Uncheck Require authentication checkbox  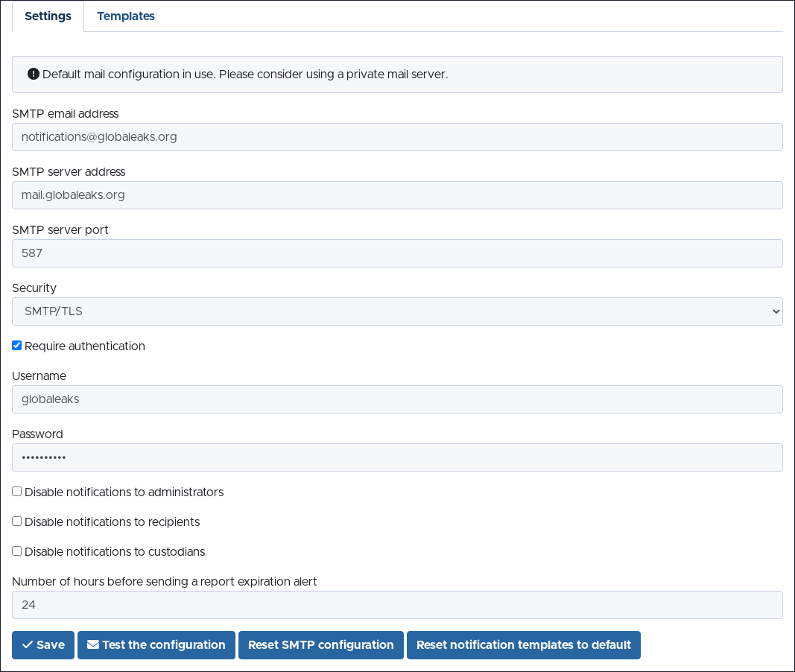pos(17,346)
